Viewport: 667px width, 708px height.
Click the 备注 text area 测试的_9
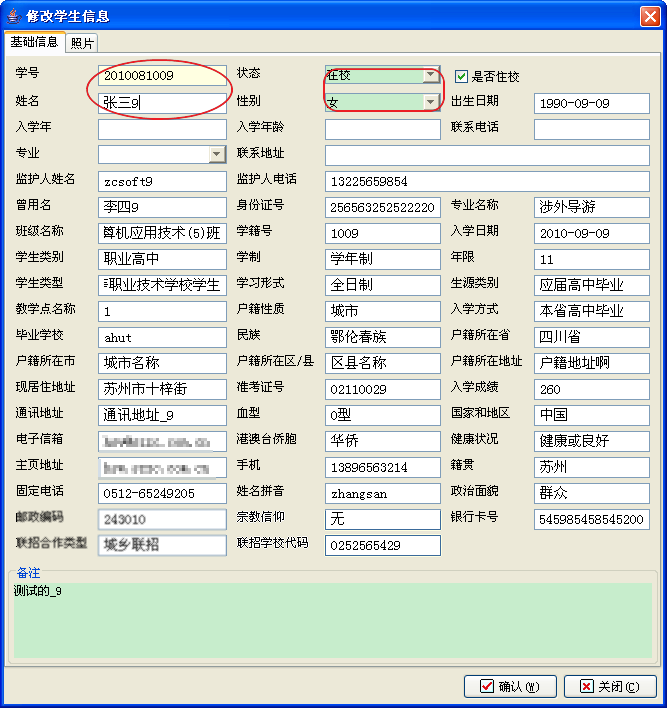click(x=333, y=620)
